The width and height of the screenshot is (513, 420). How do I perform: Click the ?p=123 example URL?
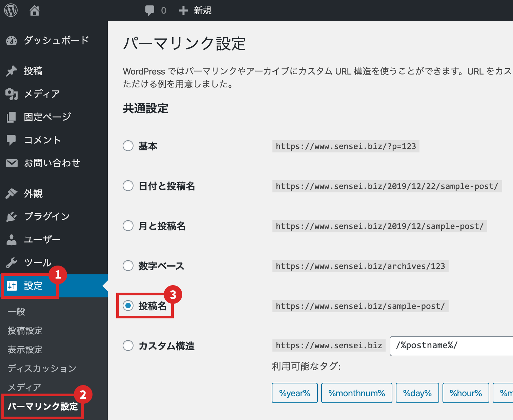346,146
